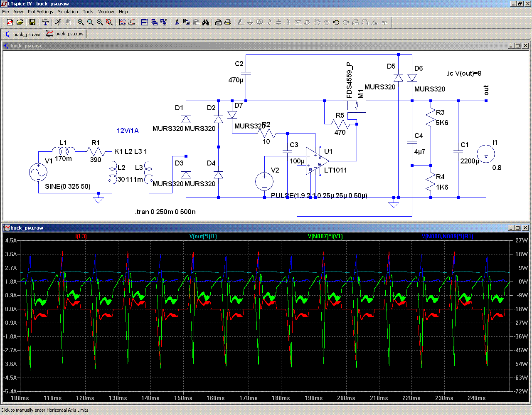Click the zoom-to-fit magnifier with red cross
Screen dimensions: 532x415
click(109, 22)
